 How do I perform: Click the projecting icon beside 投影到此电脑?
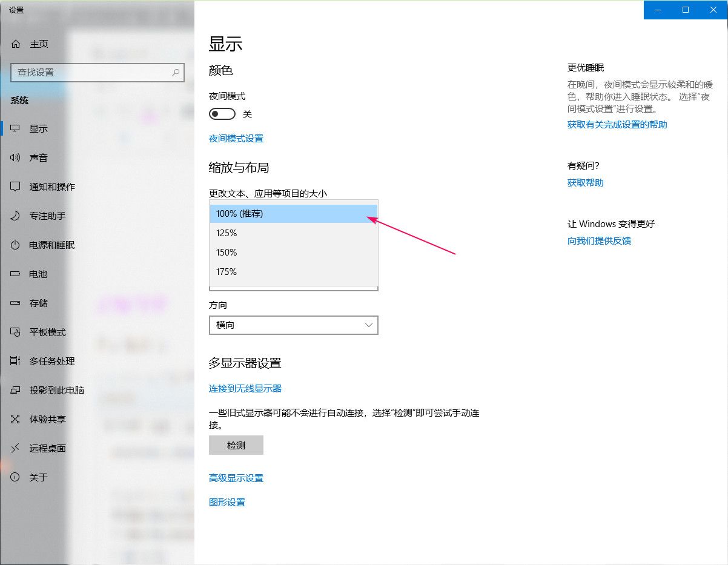(x=15, y=391)
